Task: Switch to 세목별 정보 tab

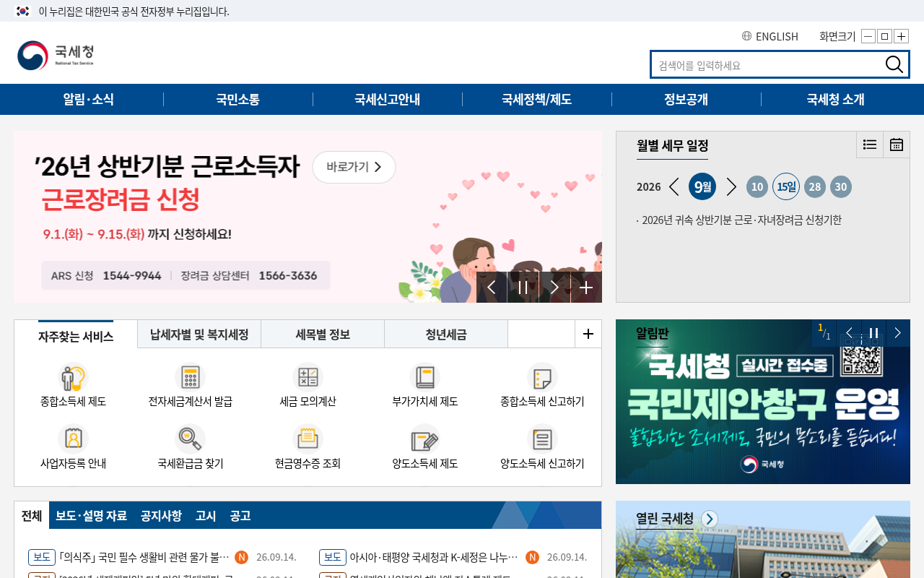Action: pyautogui.click(x=323, y=335)
